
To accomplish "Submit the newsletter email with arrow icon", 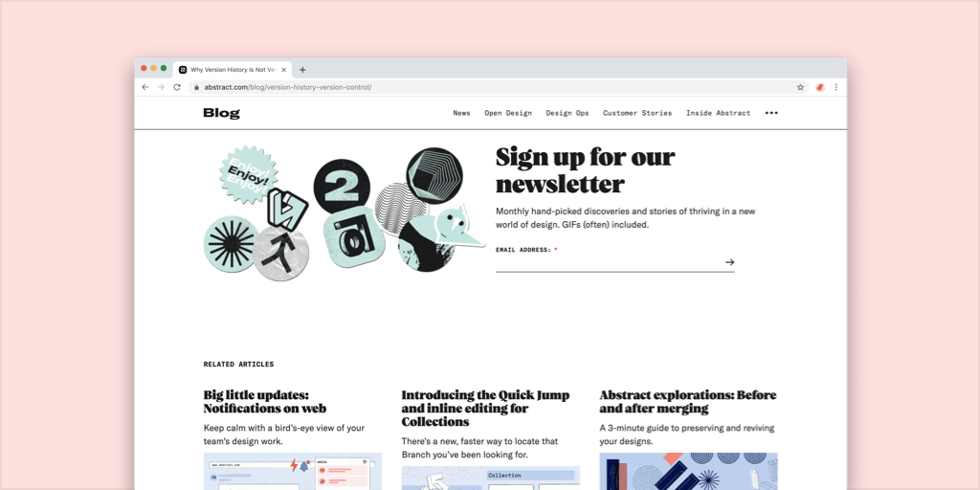I will 729,262.
